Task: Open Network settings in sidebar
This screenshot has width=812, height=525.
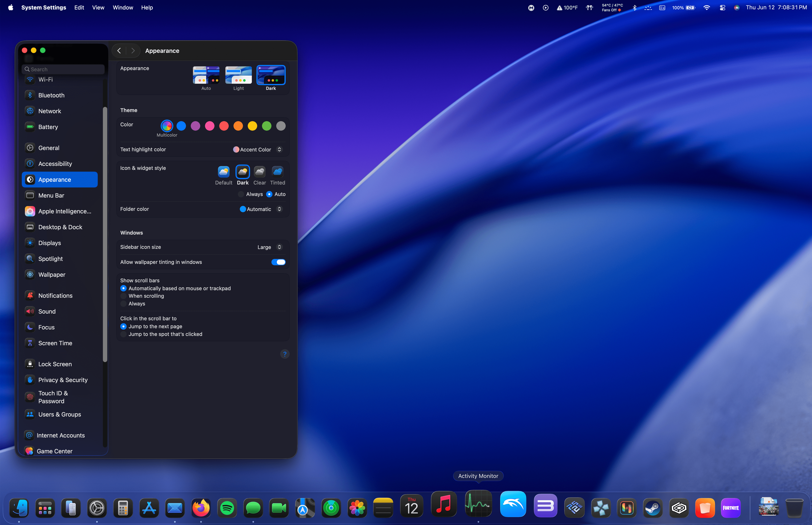Action: click(60, 111)
